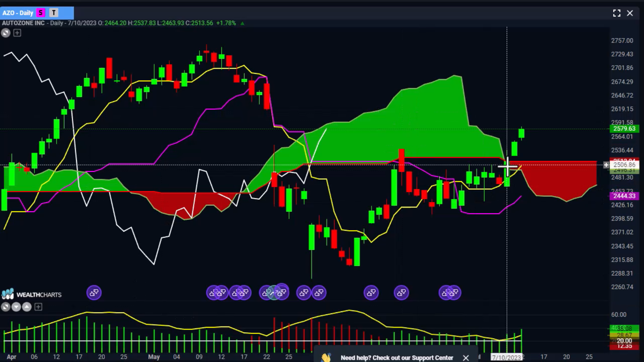Image resolution: width=644 pixels, height=362 pixels.
Task: Hide indicators using round icon in price pane
Action: (x=6, y=33)
